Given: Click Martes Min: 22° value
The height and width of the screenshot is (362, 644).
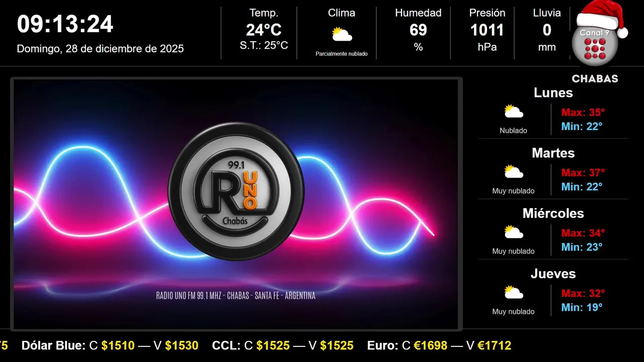Looking at the screenshot, I should [x=582, y=187].
